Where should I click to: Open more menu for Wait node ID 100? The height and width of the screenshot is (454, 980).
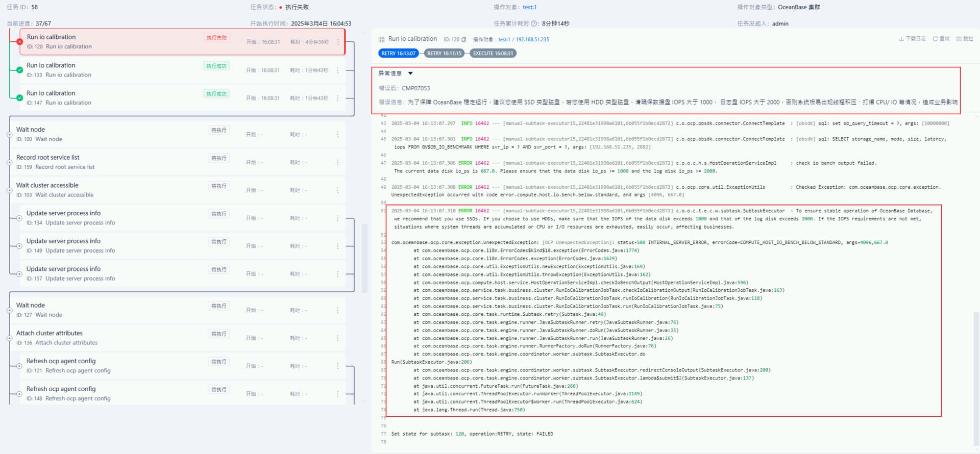[x=337, y=135]
